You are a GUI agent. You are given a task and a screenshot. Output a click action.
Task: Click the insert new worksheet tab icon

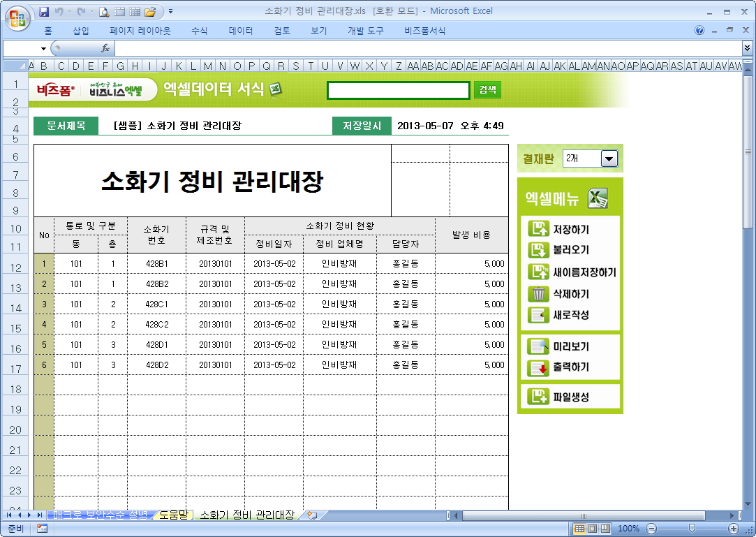point(311,515)
